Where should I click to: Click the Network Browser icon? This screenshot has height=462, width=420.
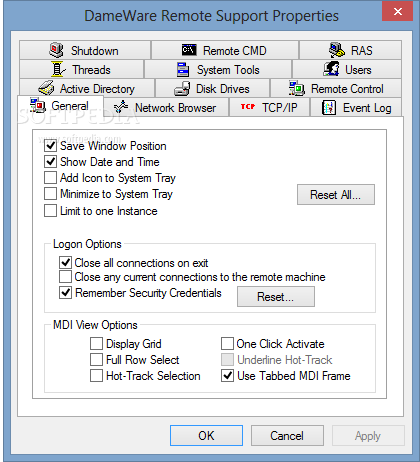point(121,107)
